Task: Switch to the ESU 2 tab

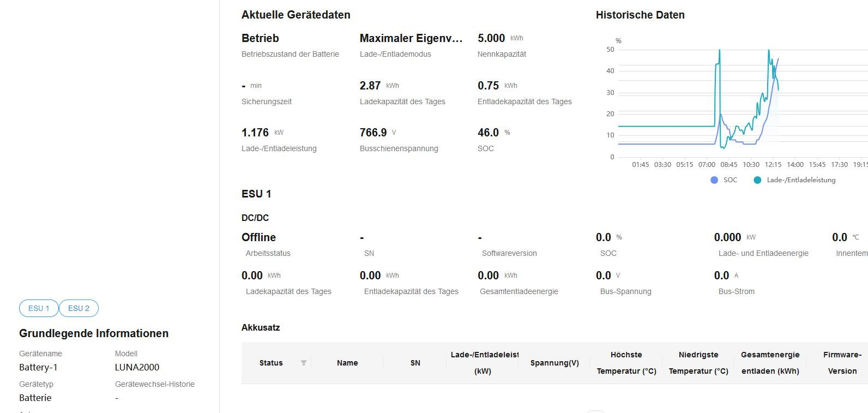Action: pos(79,308)
